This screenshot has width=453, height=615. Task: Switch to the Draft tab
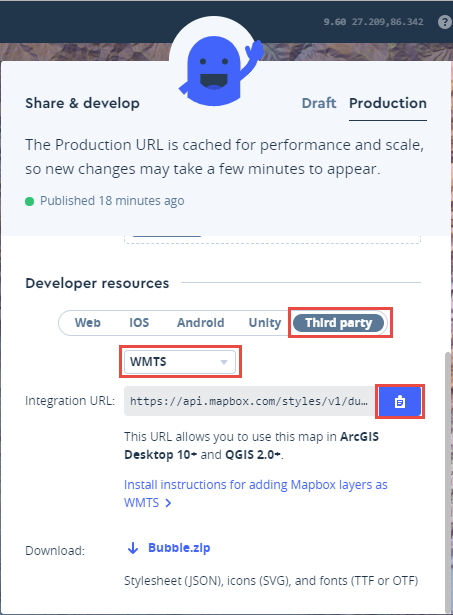tap(318, 103)
